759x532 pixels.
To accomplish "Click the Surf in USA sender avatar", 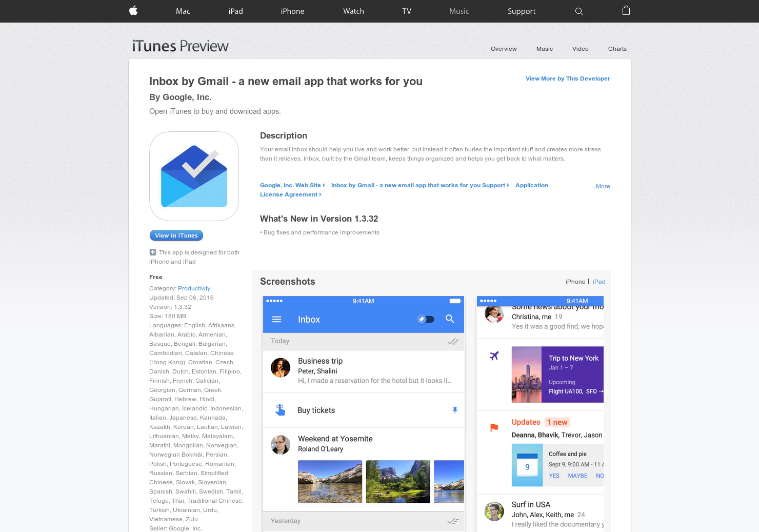I will (494, 511).
